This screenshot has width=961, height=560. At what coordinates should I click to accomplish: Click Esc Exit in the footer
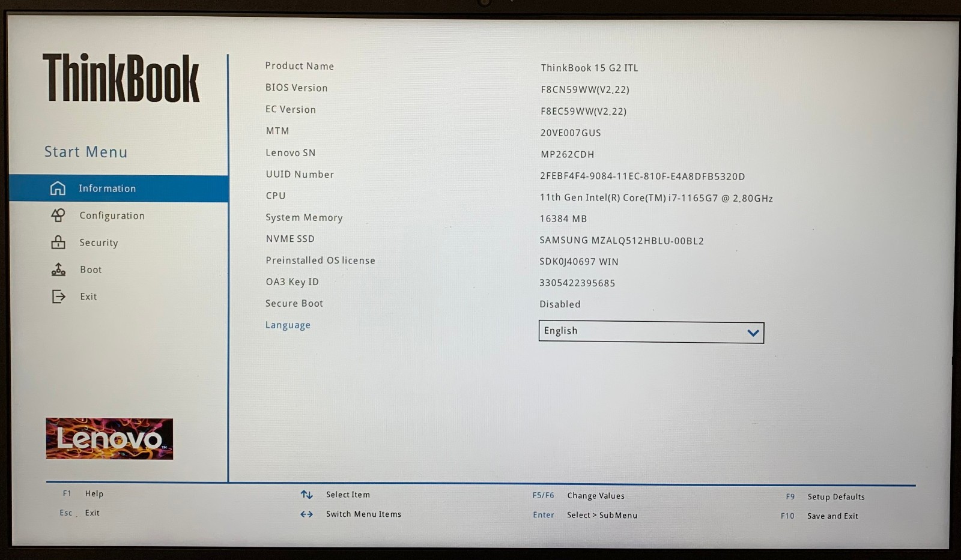[x=79, y=513]
